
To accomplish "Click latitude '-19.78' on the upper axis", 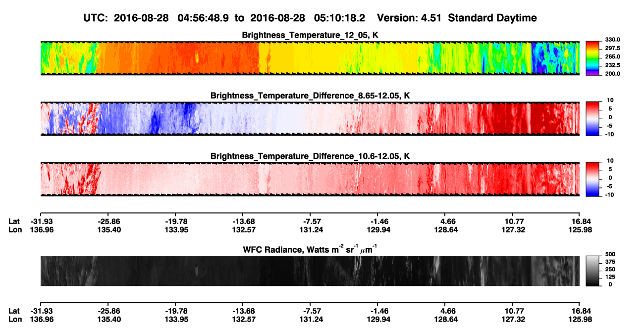I will click(176, 221).
